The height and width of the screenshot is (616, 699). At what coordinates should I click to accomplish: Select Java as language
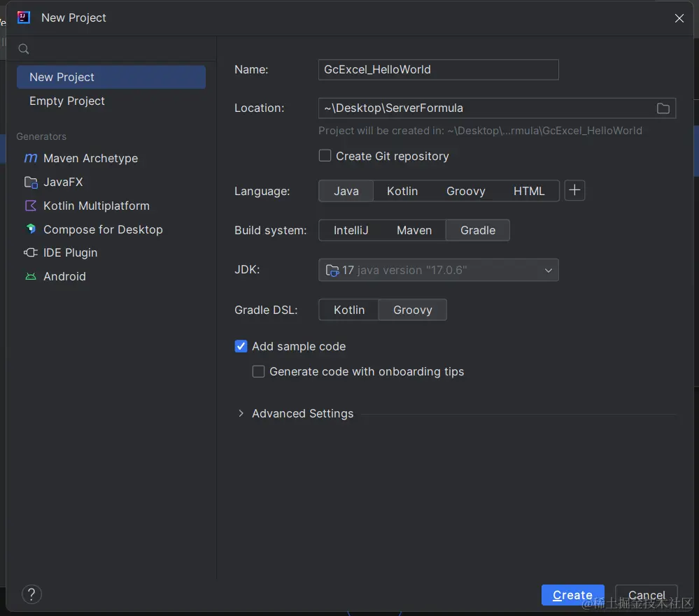coord(346,191)
